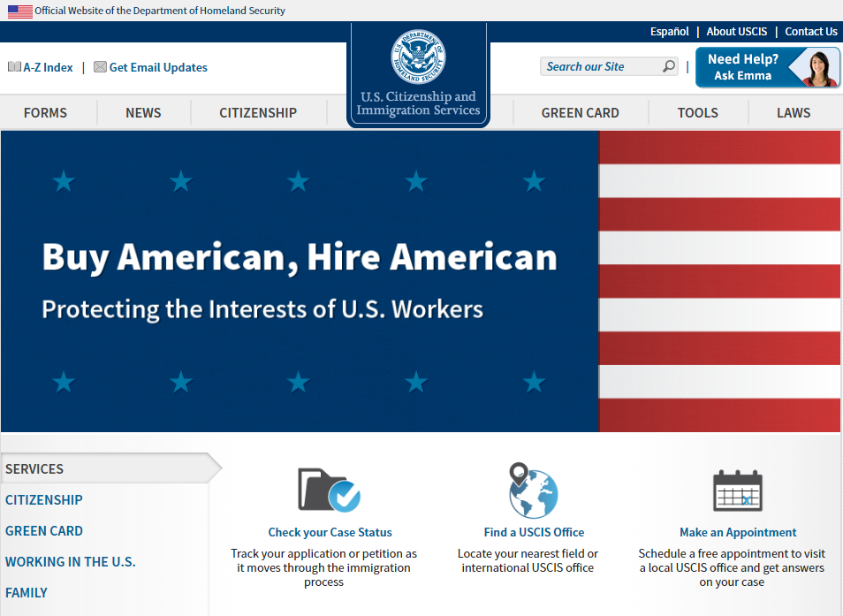Click 'Protecting the Interests of U.S. Workers' text
The image size is (843, 616).
pos(262,309)
